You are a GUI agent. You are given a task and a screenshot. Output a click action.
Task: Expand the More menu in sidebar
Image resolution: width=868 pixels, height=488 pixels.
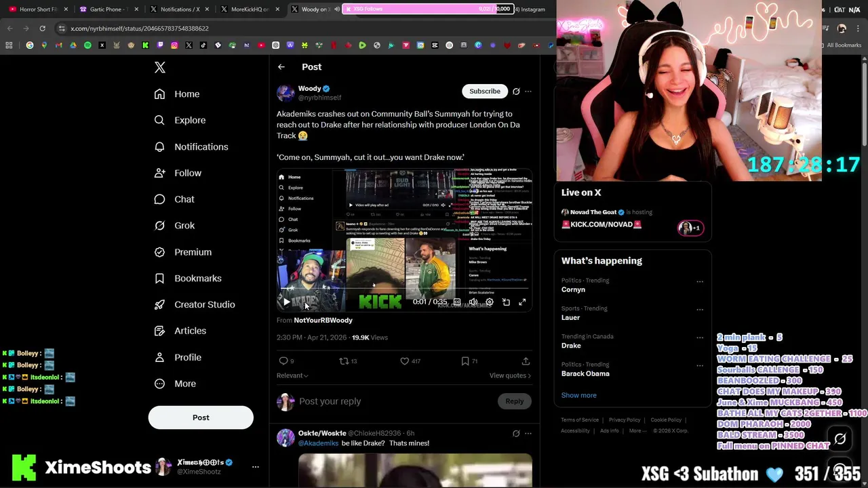click(175, 384)
